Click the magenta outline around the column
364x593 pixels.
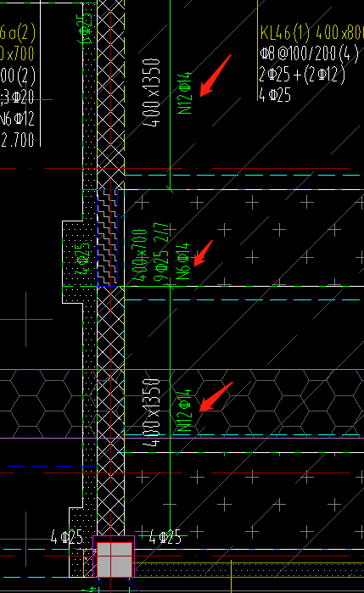pyautogui.click(x=114, y=557)
